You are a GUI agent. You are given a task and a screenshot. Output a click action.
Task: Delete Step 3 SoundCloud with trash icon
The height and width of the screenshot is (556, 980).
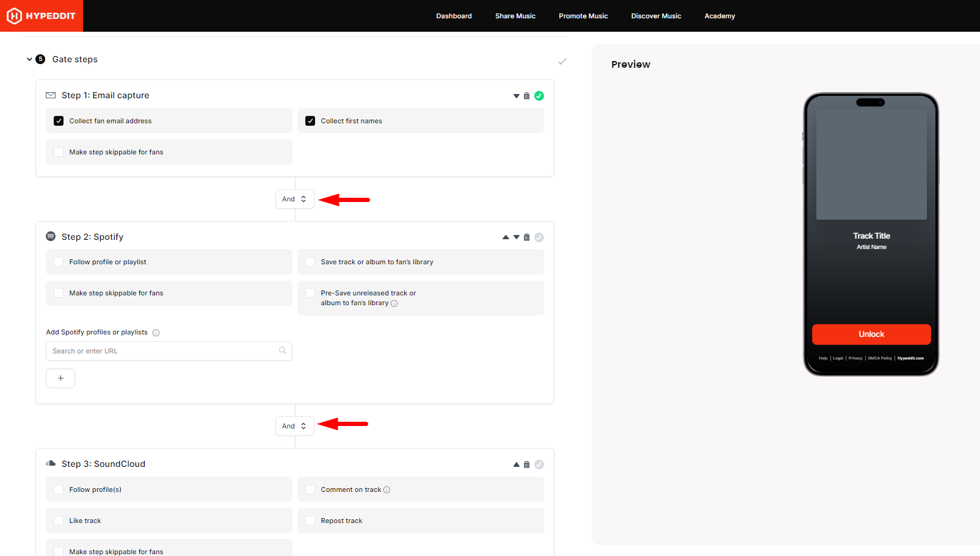527,464
